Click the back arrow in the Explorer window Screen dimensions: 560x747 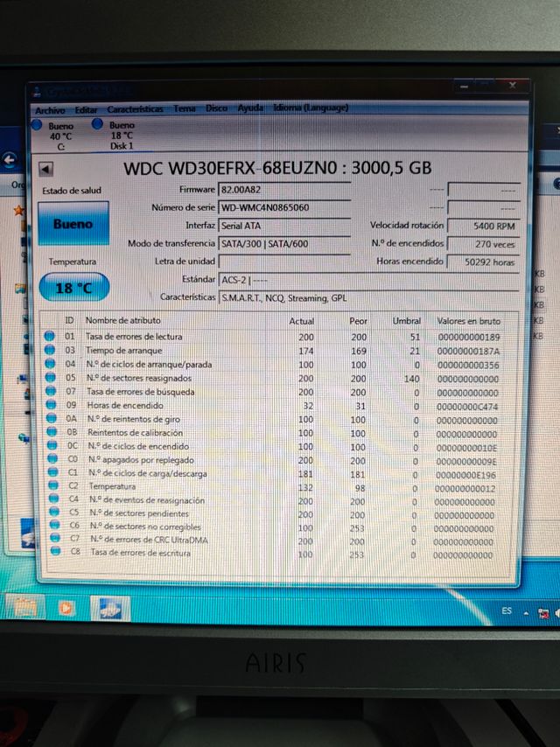pyautogui.click(x=9, y=159)
